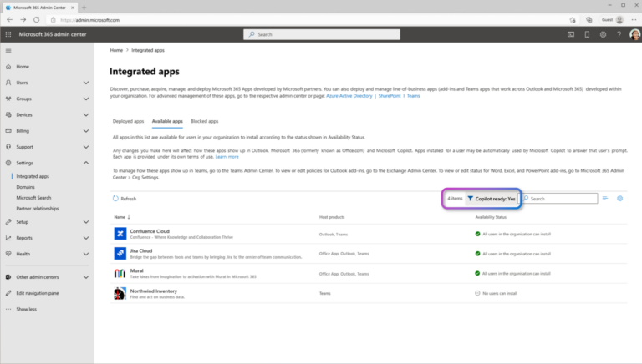Screen dimensions: 642x364
Task: Click the browser favorites star icon
Action: (573, 20)
